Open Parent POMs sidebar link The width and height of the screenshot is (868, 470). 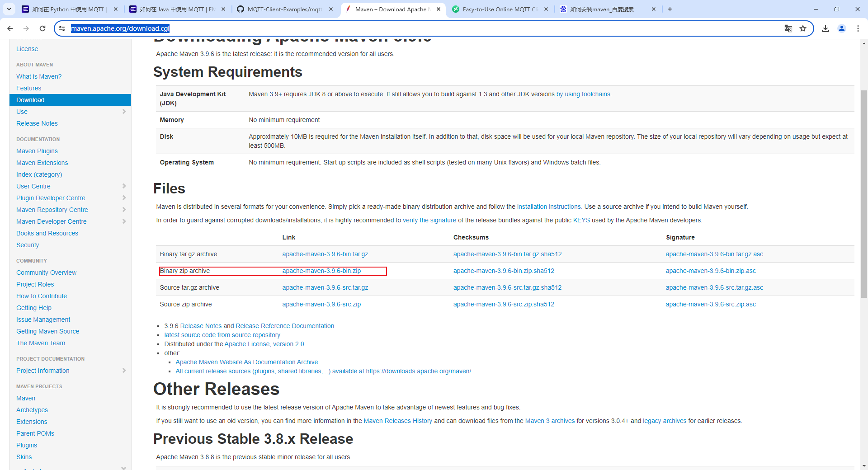tap(35, 433)
